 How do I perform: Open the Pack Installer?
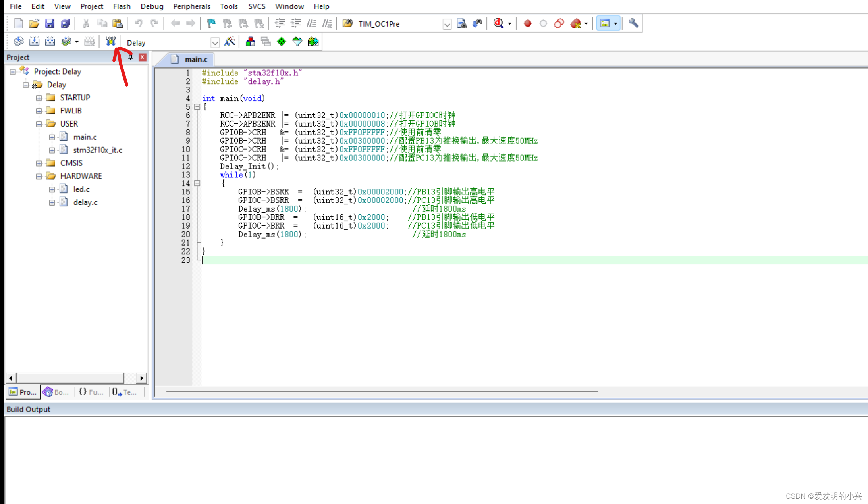click(313, 42)
